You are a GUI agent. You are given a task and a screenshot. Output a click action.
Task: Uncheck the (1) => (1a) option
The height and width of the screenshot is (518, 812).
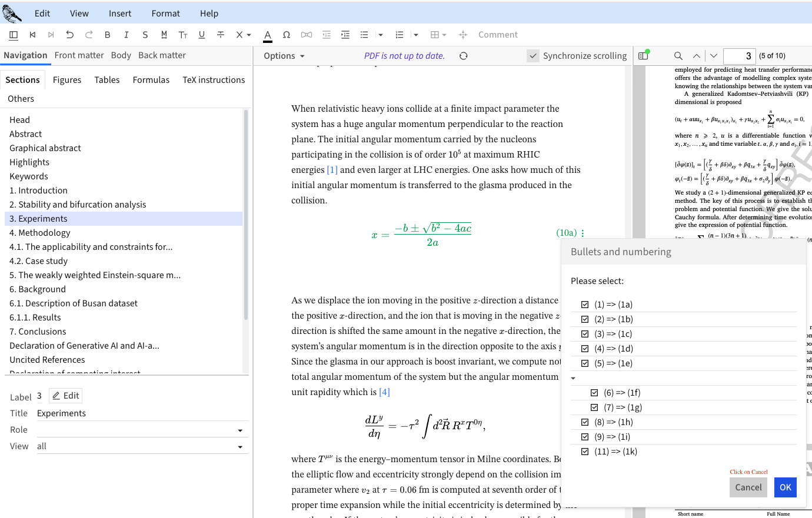click(x=585, y=305)
